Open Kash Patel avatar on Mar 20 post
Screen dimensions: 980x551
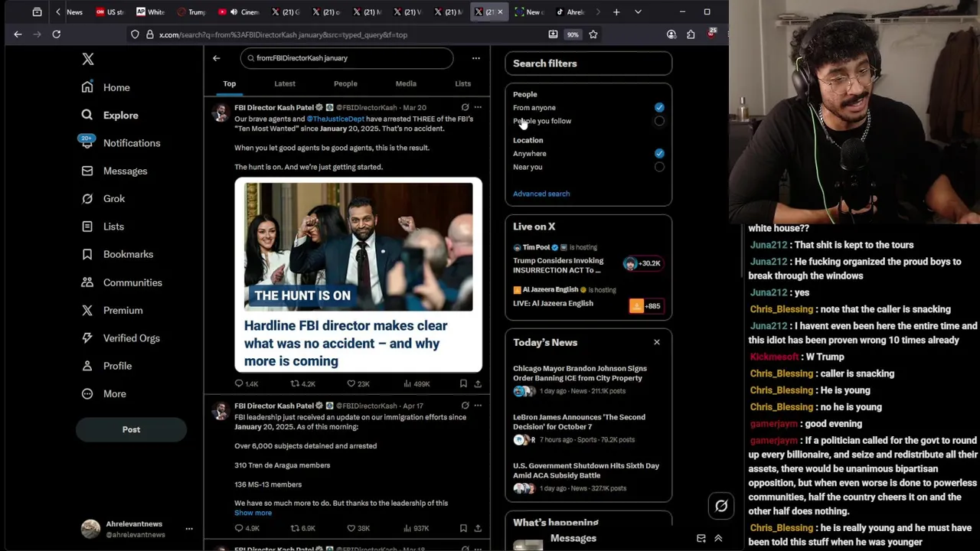[x=220, y=112]
